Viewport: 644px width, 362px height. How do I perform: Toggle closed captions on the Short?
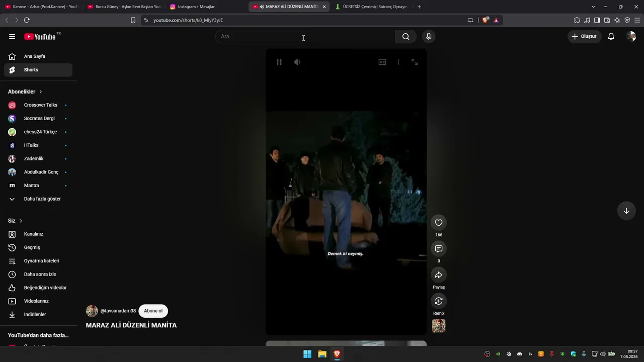[382, 62]
